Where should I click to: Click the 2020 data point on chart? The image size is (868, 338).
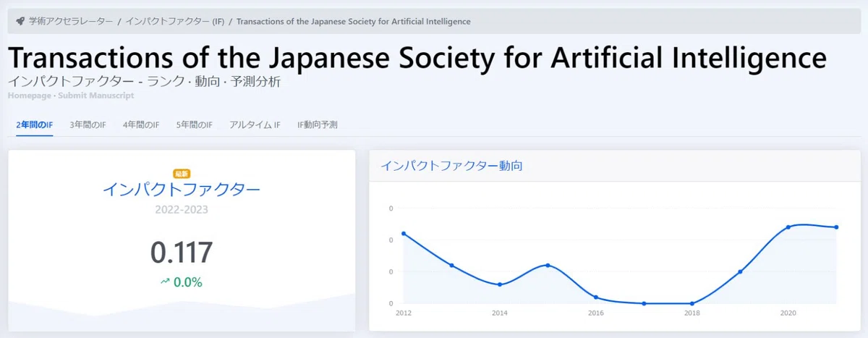(x=788, y=227)
